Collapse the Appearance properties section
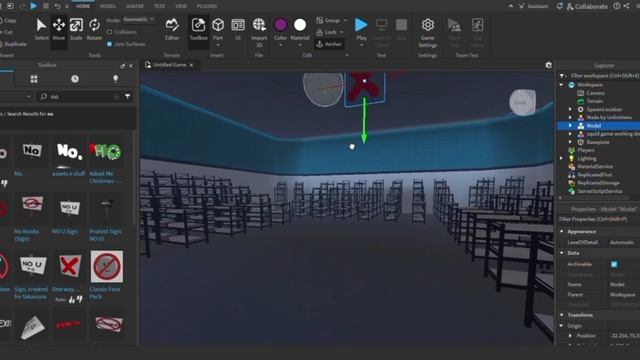The image size is (640, 360). click(562, 231)
